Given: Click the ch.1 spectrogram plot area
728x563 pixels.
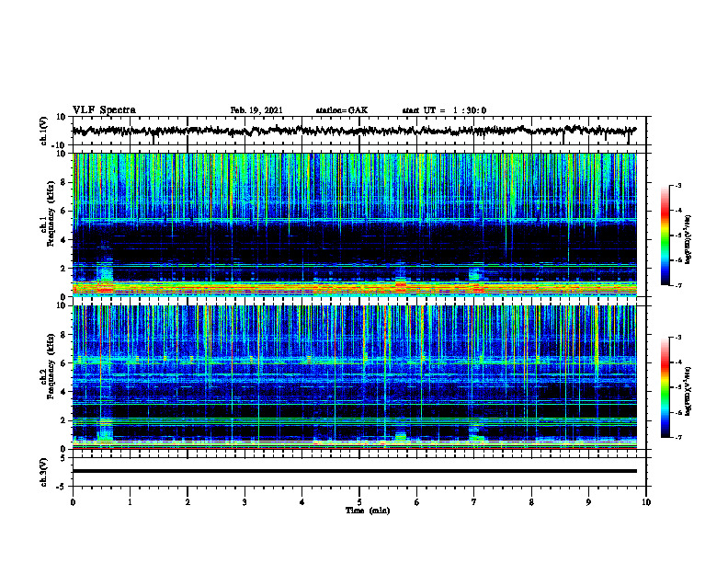Looking at the screenshot, I should pyautogui.click(x=354, y=224).
